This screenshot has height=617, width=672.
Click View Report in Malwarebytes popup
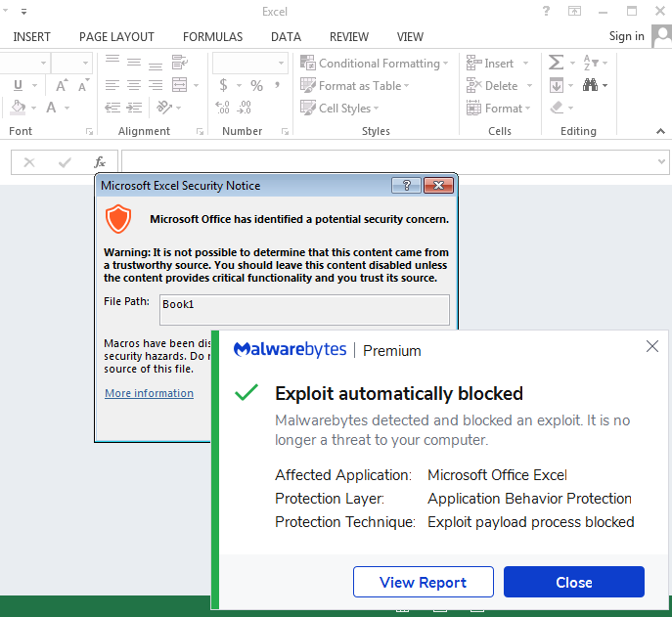[x=423, y=582]
